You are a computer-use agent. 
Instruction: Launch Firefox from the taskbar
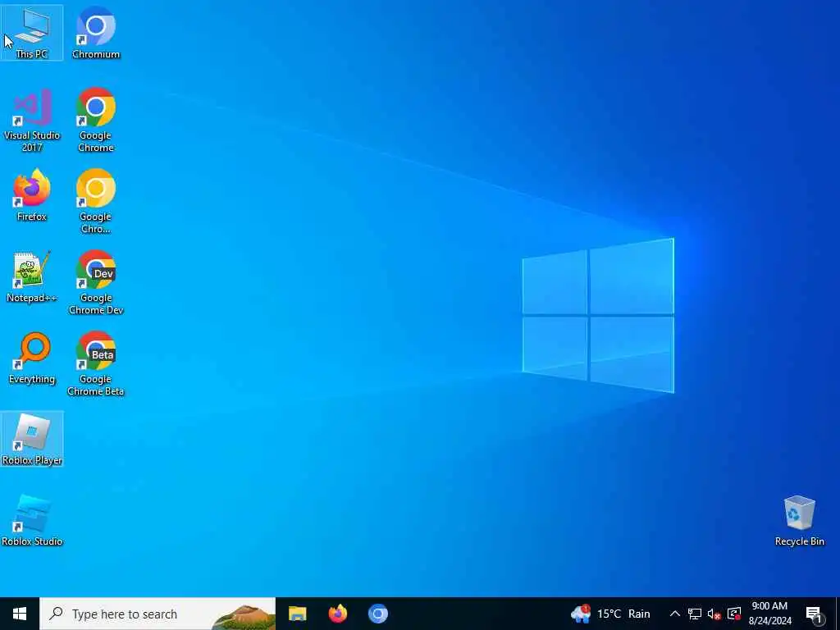337,614
